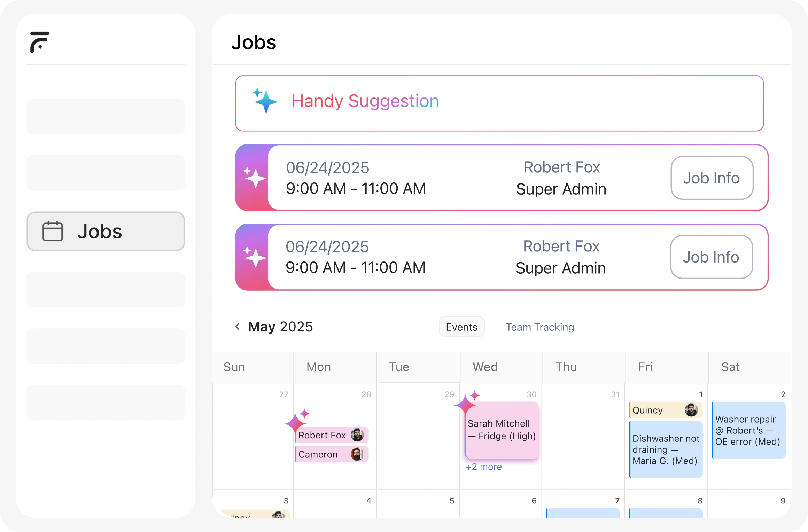Switch to the Events tab
The image size is (808, 532).
(x=461, y=327)
